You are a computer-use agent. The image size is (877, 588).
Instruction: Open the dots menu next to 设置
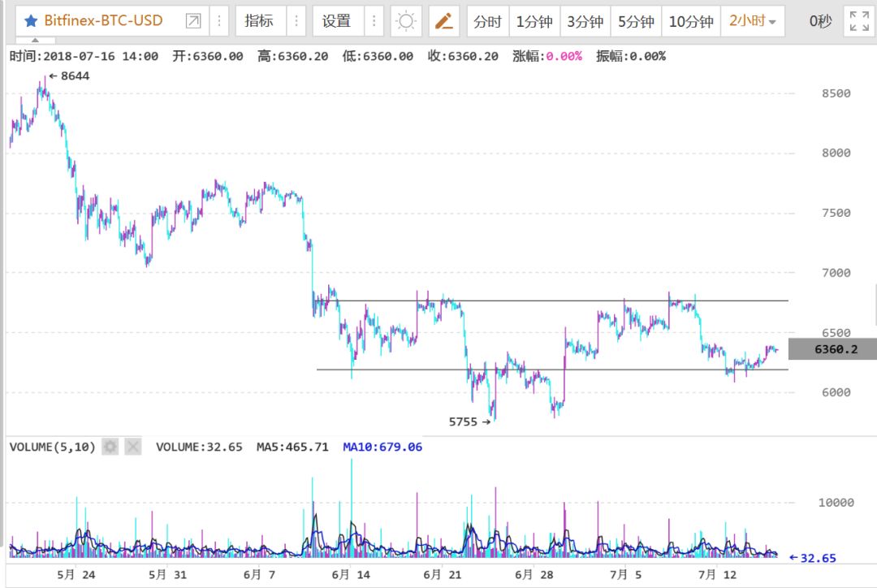(374, 21)
